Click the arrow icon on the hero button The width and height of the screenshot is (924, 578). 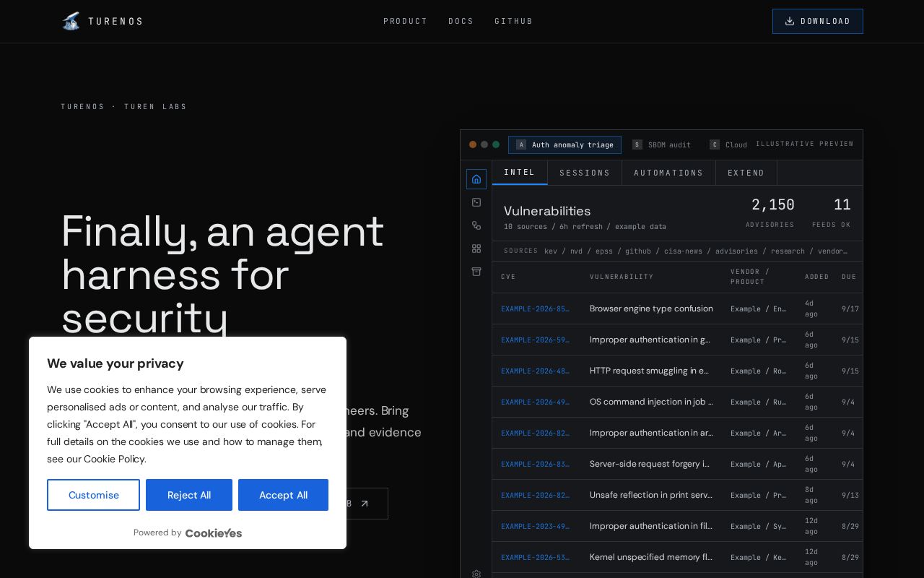click(365, 504)
